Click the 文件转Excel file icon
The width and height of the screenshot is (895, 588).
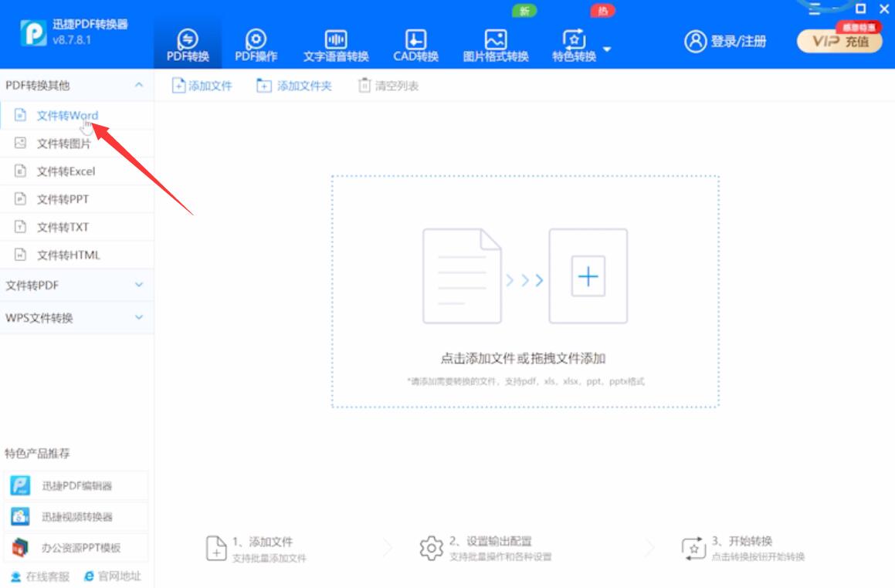click(x=20, y=171)
